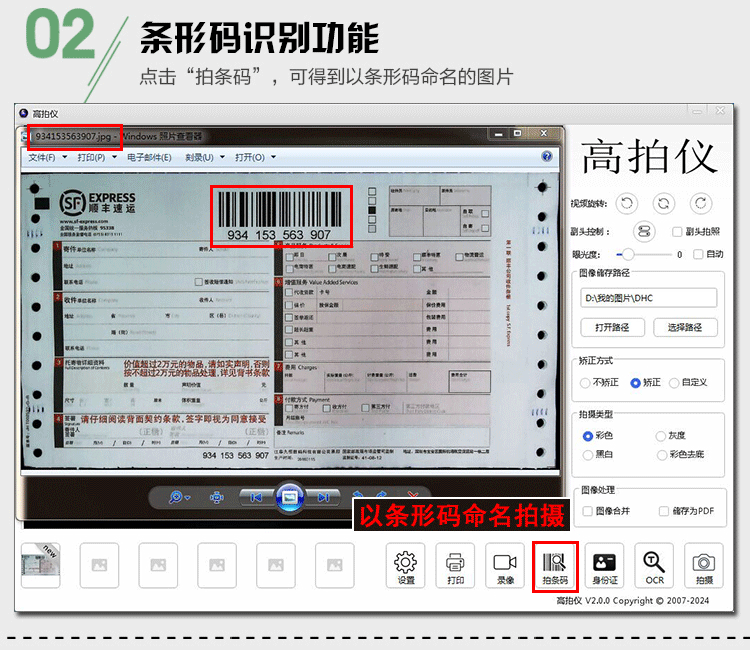Open 设置 settings gear icon
This screenshot has height=650, width=750.
[405, 566]
